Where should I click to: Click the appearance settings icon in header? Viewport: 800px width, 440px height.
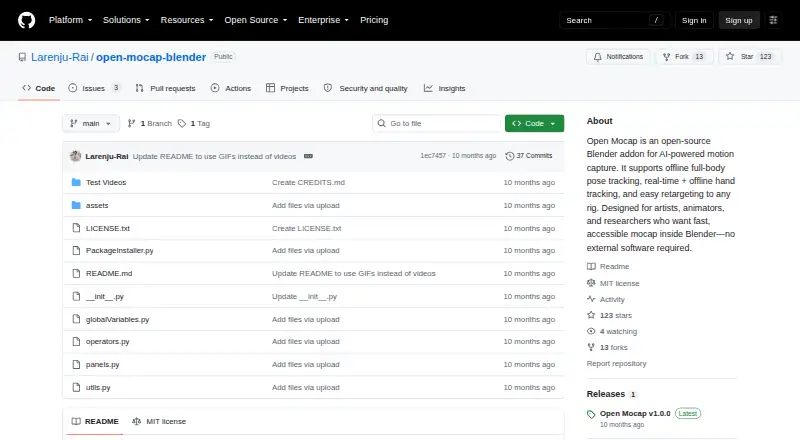click(x=773, y=20)
